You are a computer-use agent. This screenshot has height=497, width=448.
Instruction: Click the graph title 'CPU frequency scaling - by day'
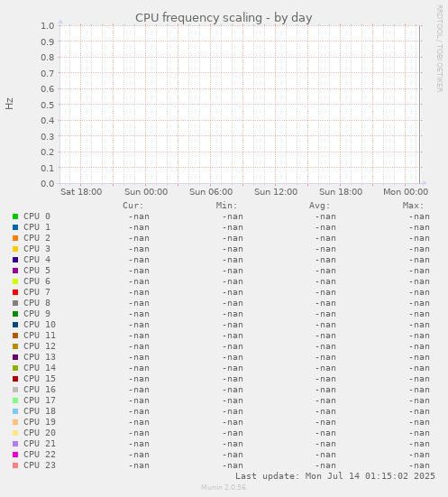click(x=224, y=18)
